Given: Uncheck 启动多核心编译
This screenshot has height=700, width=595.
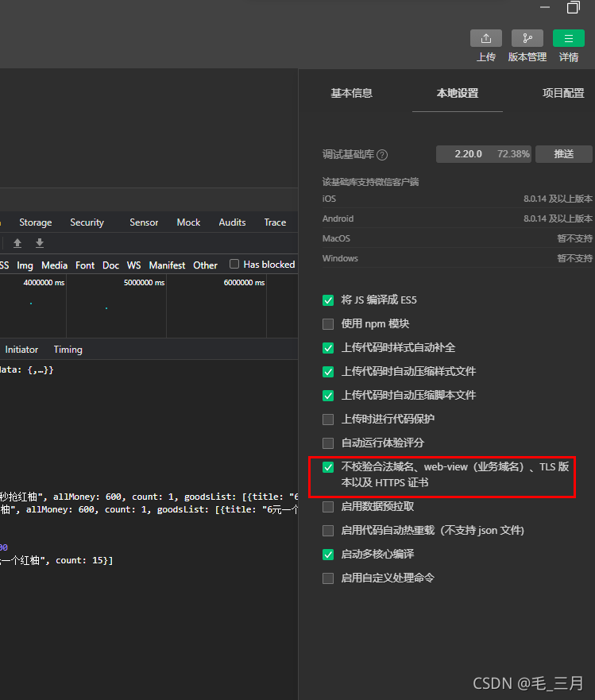Looking at the screenshot, I should (x=328, y=555).
